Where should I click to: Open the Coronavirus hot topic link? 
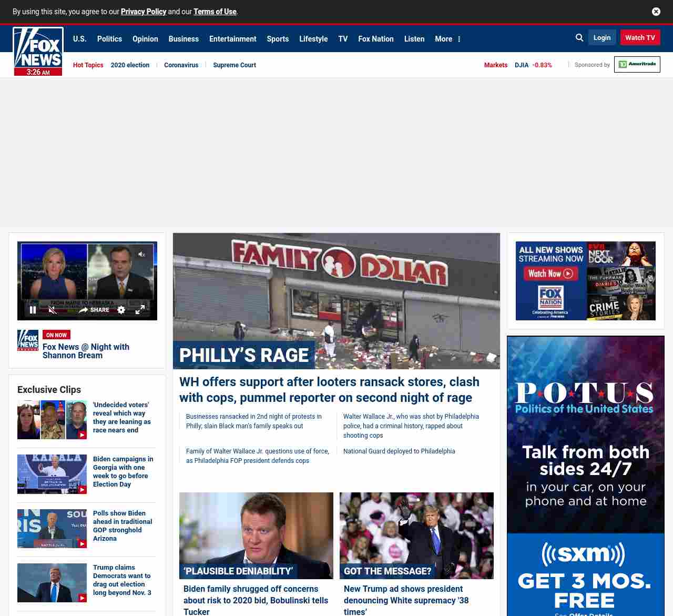[181, 65]
